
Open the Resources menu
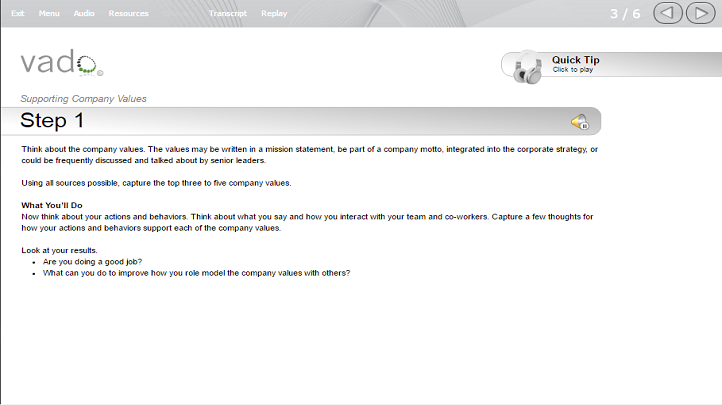click(128, 13)
